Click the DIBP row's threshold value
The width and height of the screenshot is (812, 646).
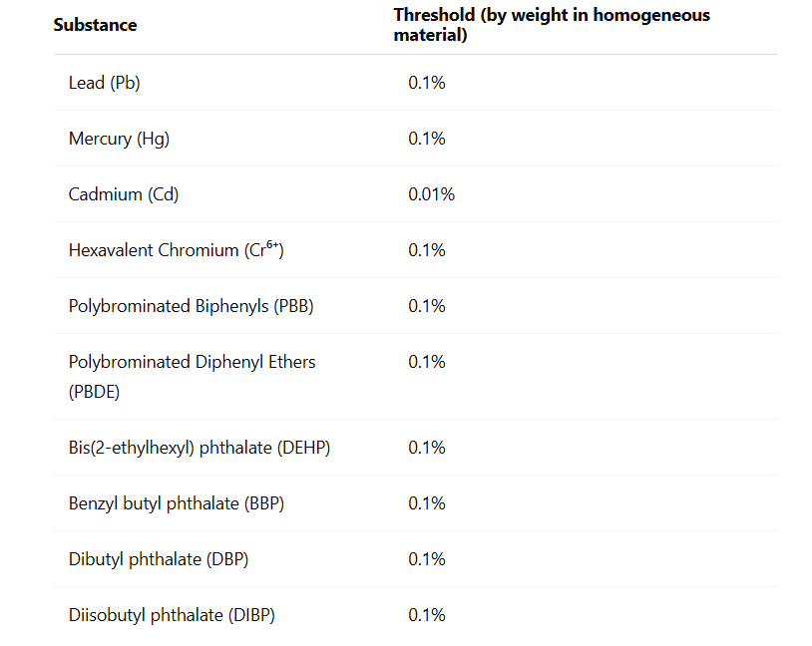coord(427,615)
